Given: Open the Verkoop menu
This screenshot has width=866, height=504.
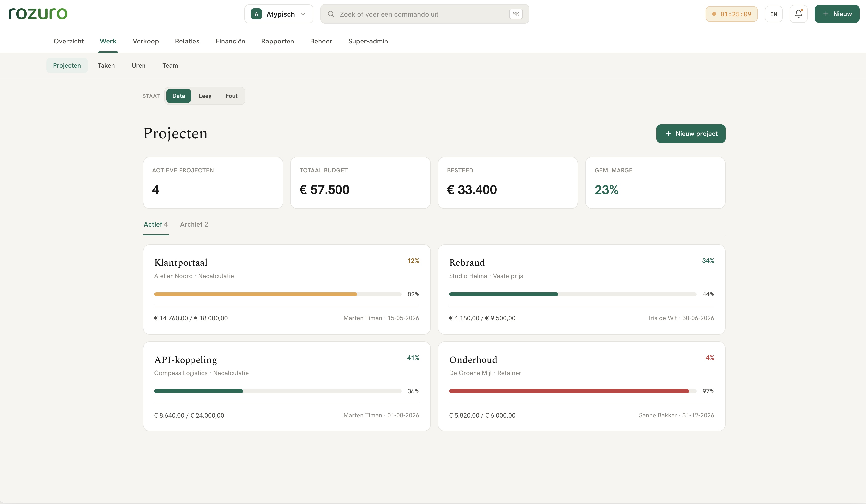Looking at the screenshot, I should click(x=146, y=41).
